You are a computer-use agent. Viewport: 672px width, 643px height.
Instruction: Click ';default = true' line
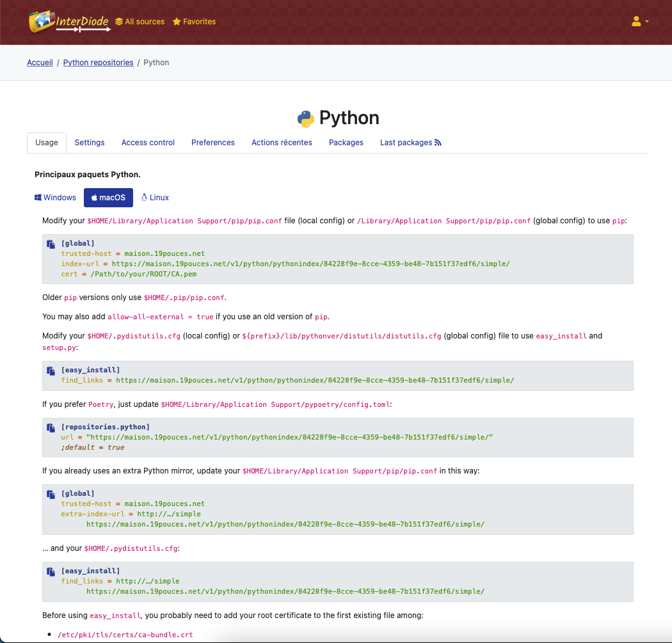click(93, 447)
